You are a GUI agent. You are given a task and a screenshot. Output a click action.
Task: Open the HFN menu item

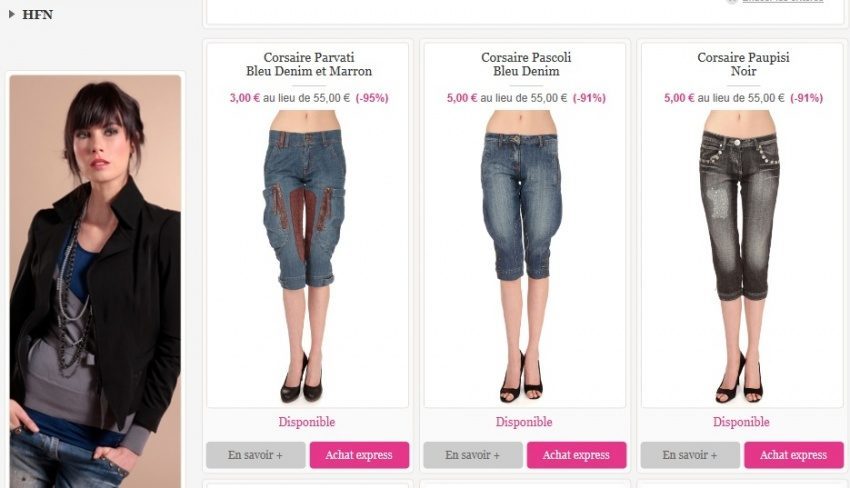[37, 15]
